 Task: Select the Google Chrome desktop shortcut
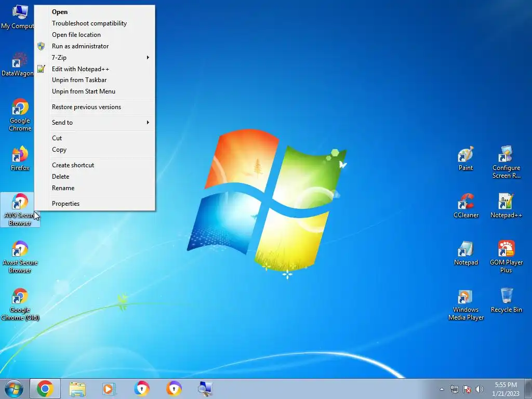[x=20, y=115]
